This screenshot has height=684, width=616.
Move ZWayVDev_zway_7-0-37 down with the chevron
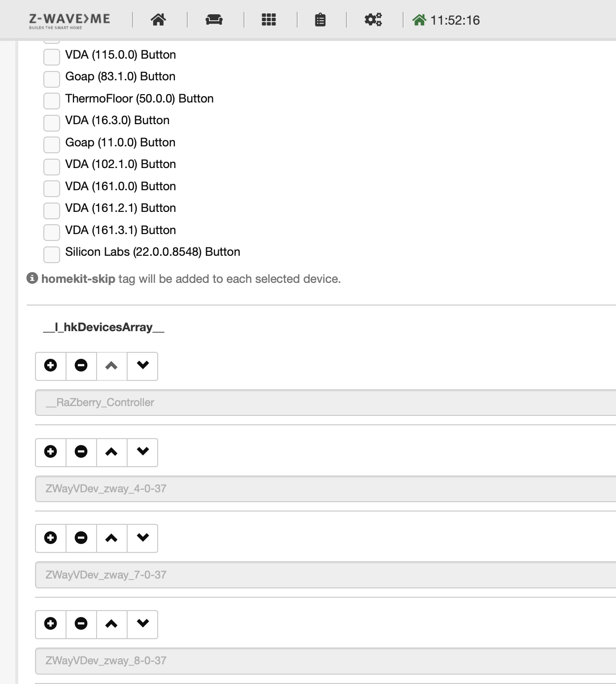point(143,538)
